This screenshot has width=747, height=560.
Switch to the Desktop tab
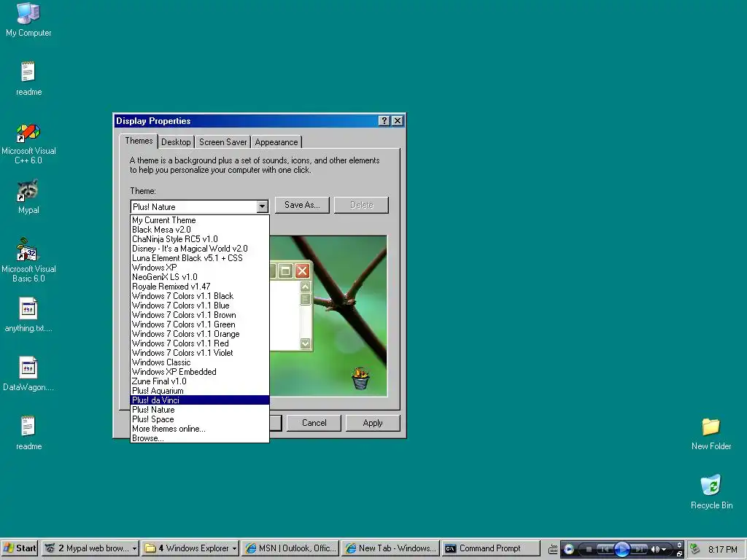176,142
